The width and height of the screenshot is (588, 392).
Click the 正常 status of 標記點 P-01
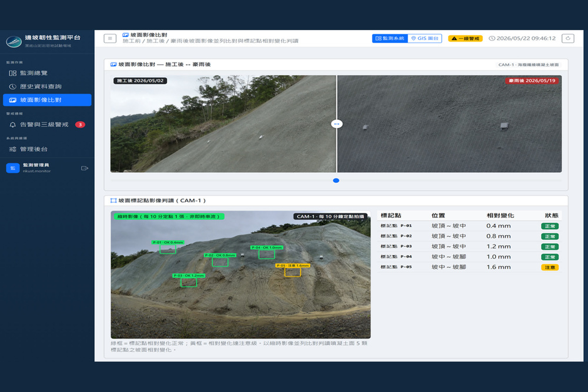tap(550, 226)
